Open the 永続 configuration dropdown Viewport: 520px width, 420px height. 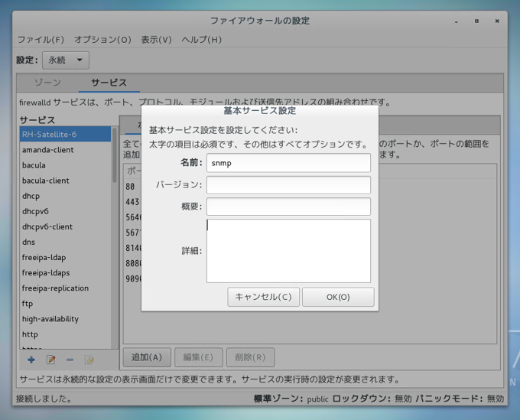click(66, 60)
